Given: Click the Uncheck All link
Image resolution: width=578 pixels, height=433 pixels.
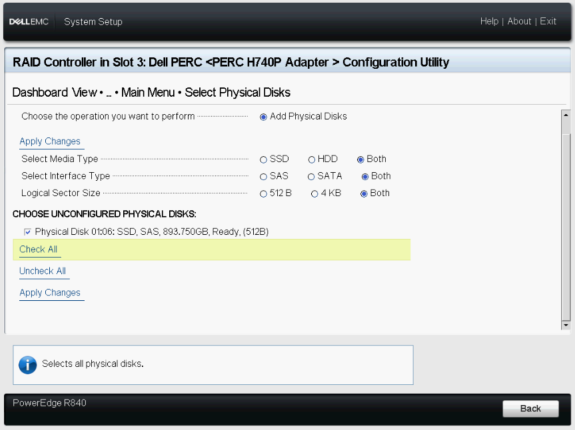Looking at the screenshot, I should 43,272.
